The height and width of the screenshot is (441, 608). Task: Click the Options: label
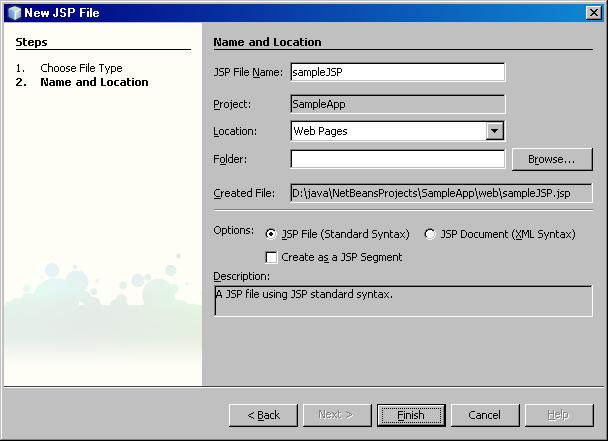233,230
